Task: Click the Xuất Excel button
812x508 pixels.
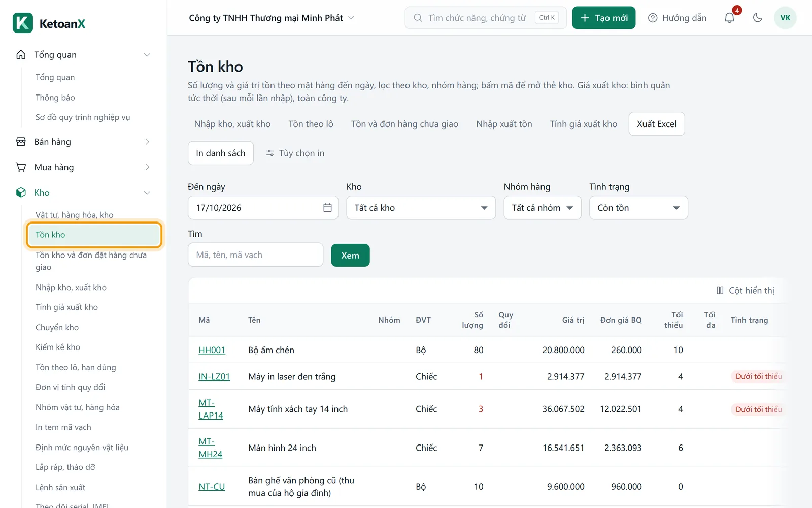Action: click(x=657, y=124)
